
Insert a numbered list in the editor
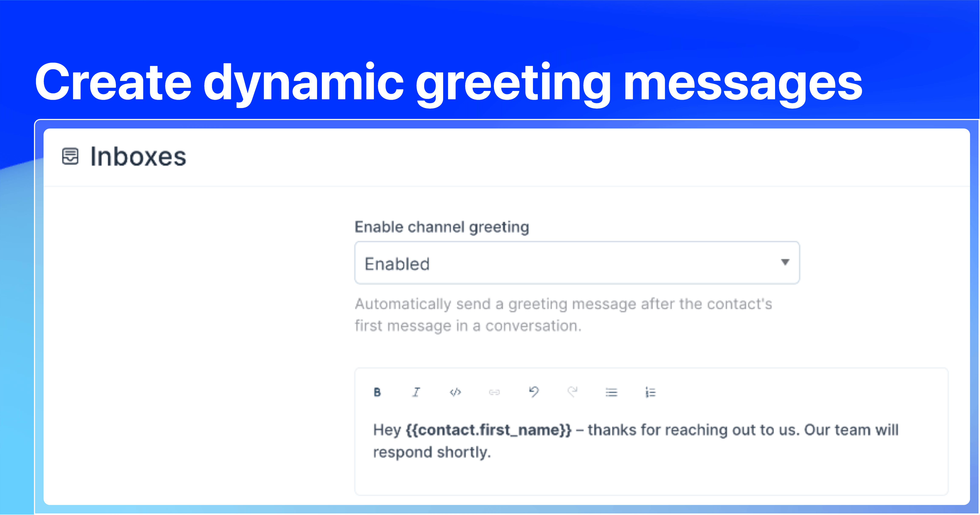pos(651,392)
